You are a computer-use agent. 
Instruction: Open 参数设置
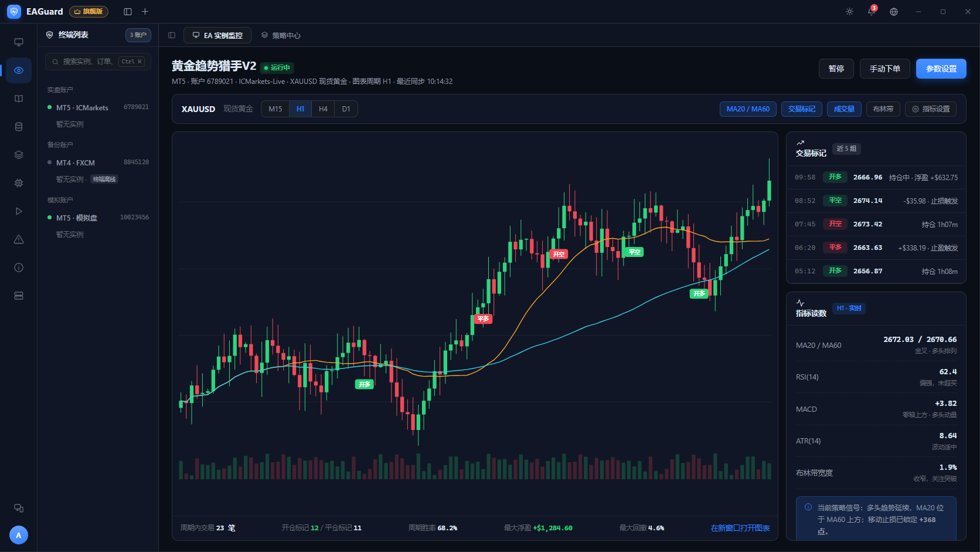(x=941, y=69)
